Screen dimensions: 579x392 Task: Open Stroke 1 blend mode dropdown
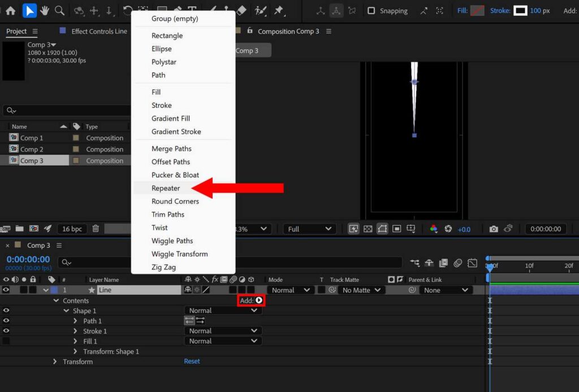pyautogui.click(x=223, y=331)
